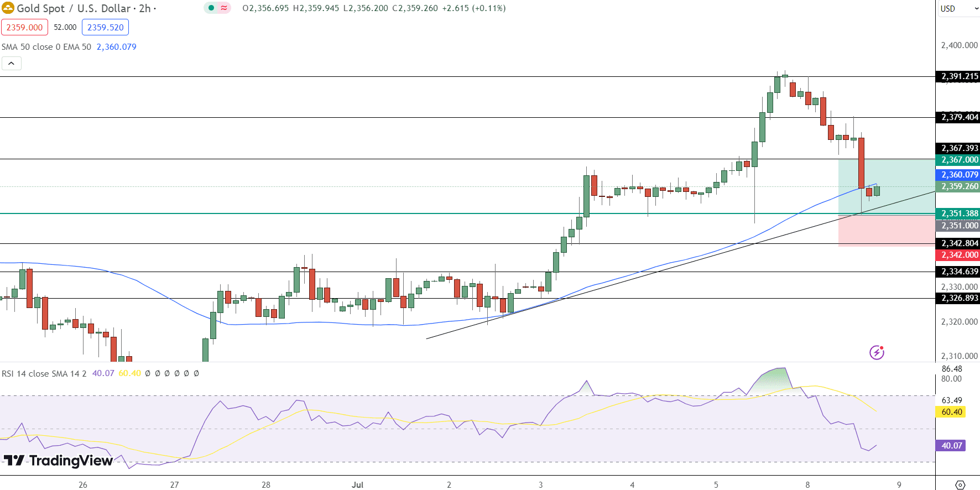The height and width of the screenshot is (490, 980).
Task: Click the 2,342.804 horizontal line price label
Action: coord(958,243)
